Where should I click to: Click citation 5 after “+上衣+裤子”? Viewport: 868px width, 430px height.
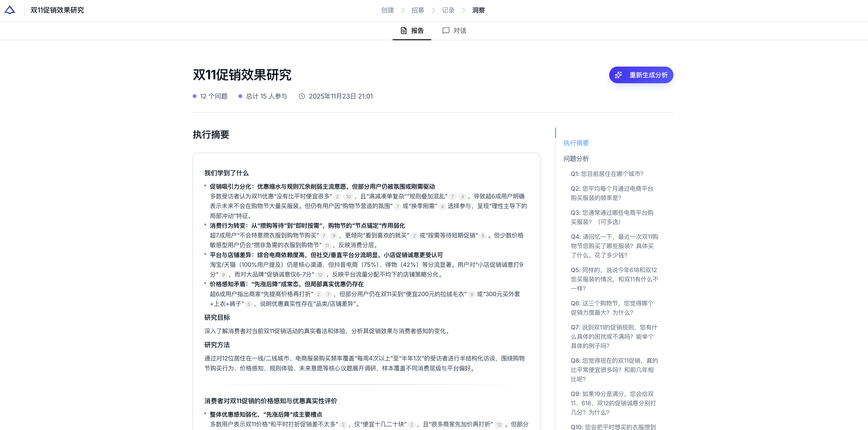point(249,304)
